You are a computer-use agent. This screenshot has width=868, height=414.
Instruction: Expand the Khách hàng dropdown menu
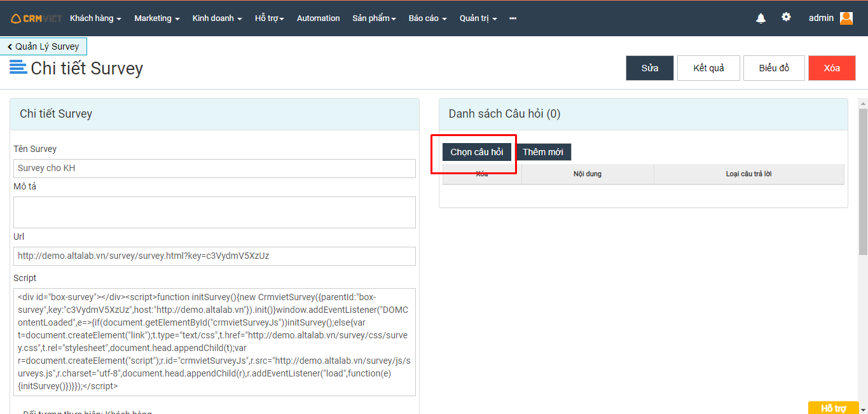(x=95, y=18)
